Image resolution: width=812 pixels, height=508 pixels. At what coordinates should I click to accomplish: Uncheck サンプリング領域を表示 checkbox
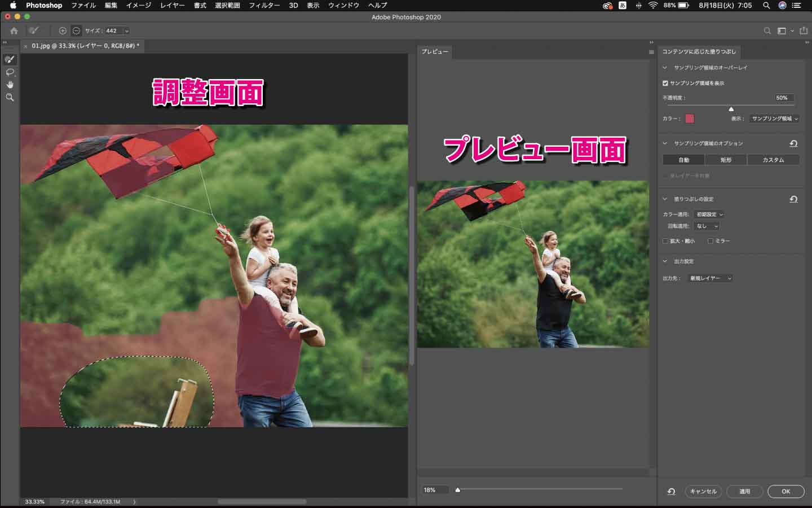tap(665, 82)
